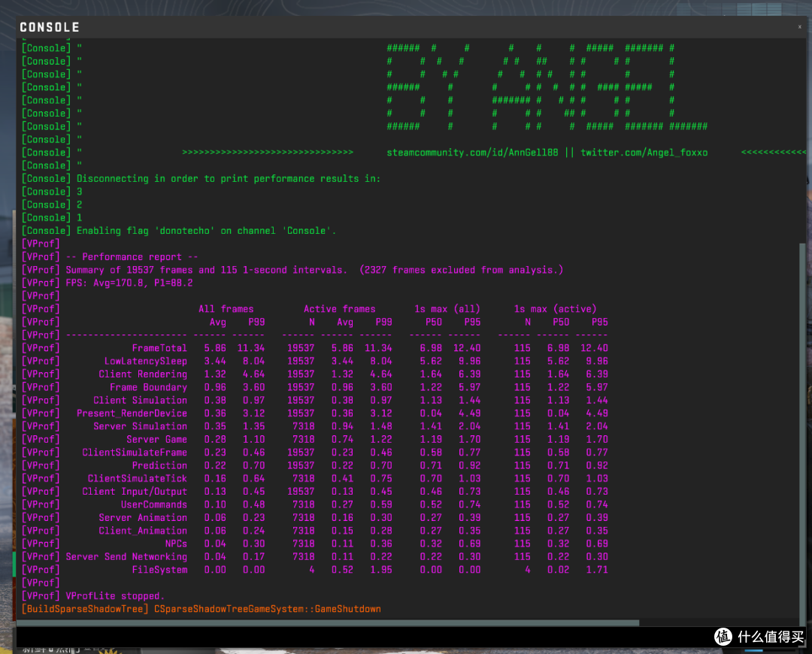
Task: Click the Client_Animation row label
Action: coord(143,530)
